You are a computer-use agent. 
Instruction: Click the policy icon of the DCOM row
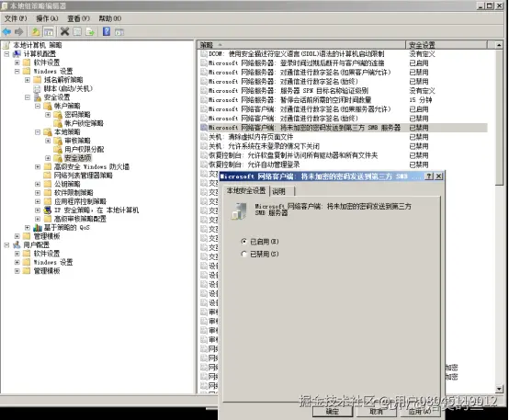point(204,54)
